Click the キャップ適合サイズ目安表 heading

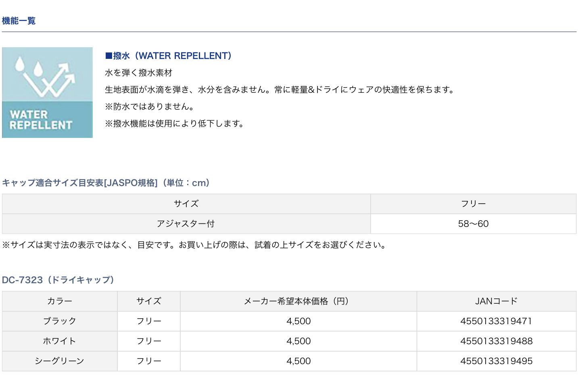[106, 183]
